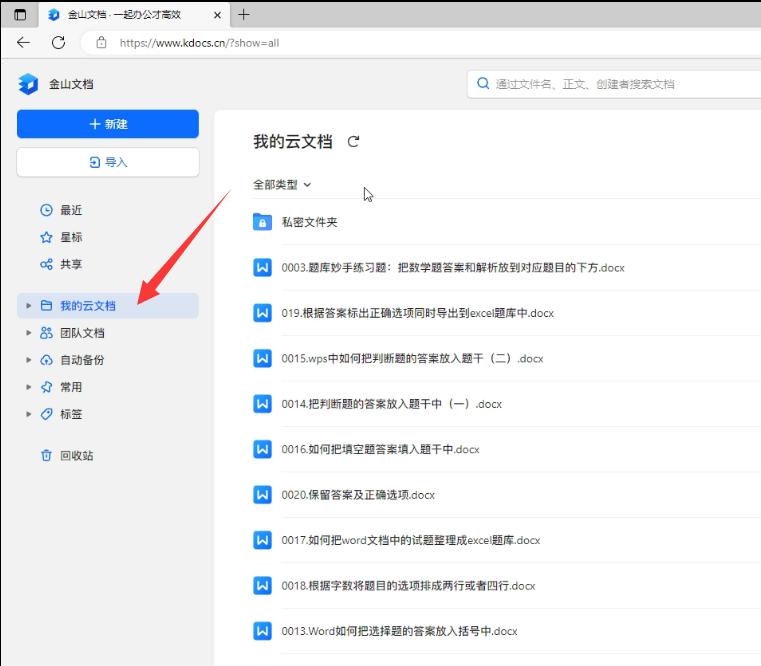Image resolution: width=761 pixels, height=666 pixels.
Task: Open file 0014.把判断题的答案放入题干中 docx
Action: [x=391, y=404]
